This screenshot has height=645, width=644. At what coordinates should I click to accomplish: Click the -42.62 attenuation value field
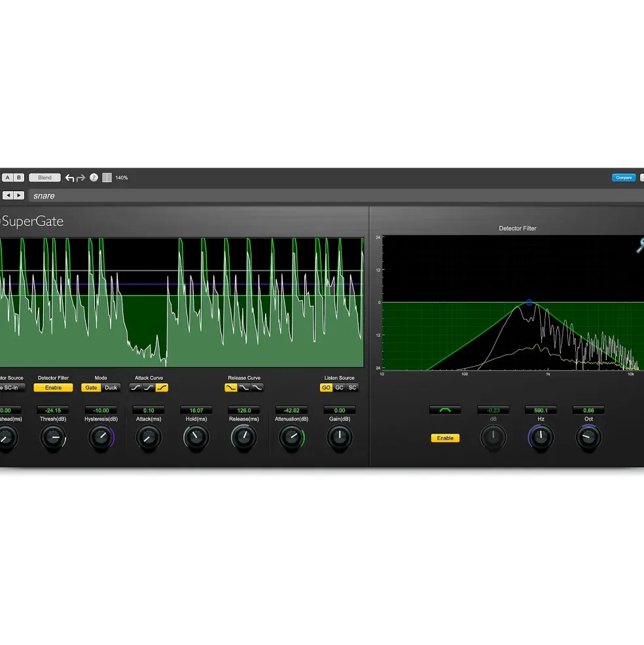pyautogui.click(x=292, y=410)
